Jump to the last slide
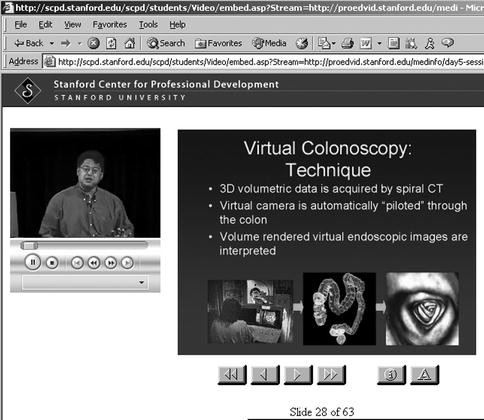Screen dimensions: 484x420 (331, 375)
